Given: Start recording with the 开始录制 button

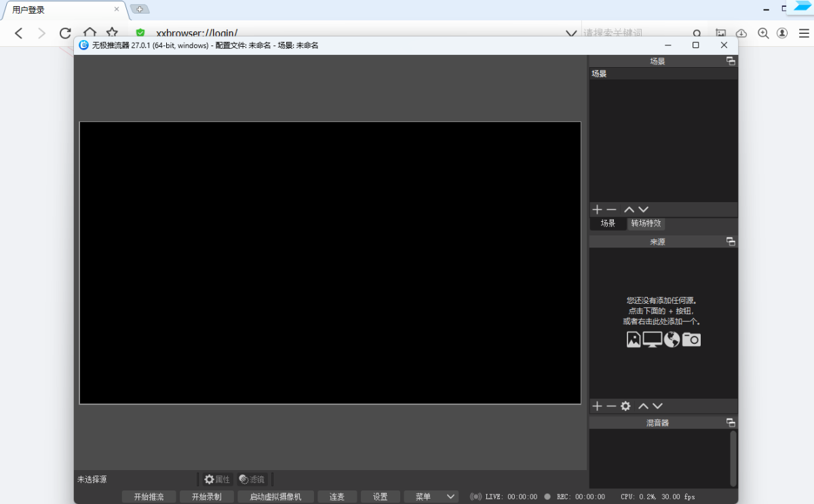Looking at the screenshot, I should (x=206, y=497).
